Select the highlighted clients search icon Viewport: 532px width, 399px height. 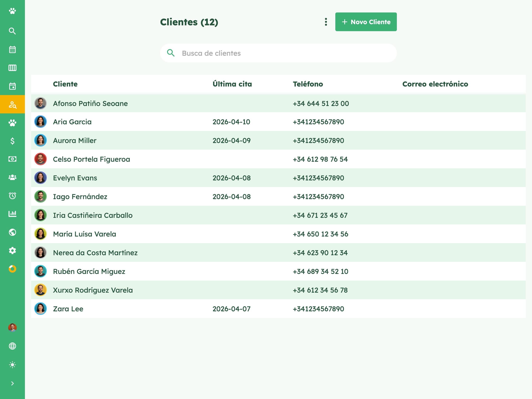click(12, 104)
